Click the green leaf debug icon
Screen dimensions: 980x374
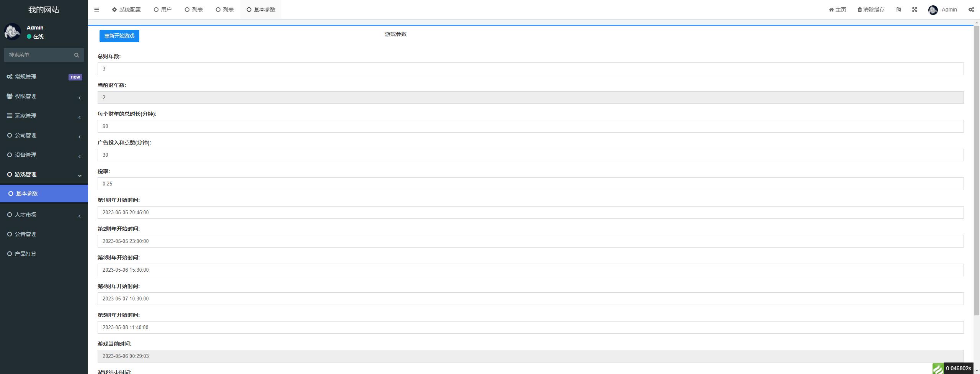tap(938, 368)
